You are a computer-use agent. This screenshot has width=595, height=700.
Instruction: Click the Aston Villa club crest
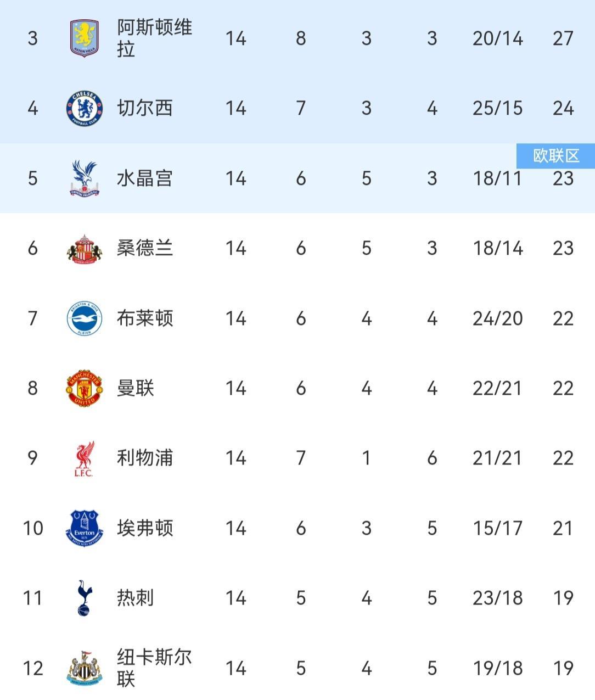[x=84, y=38]
